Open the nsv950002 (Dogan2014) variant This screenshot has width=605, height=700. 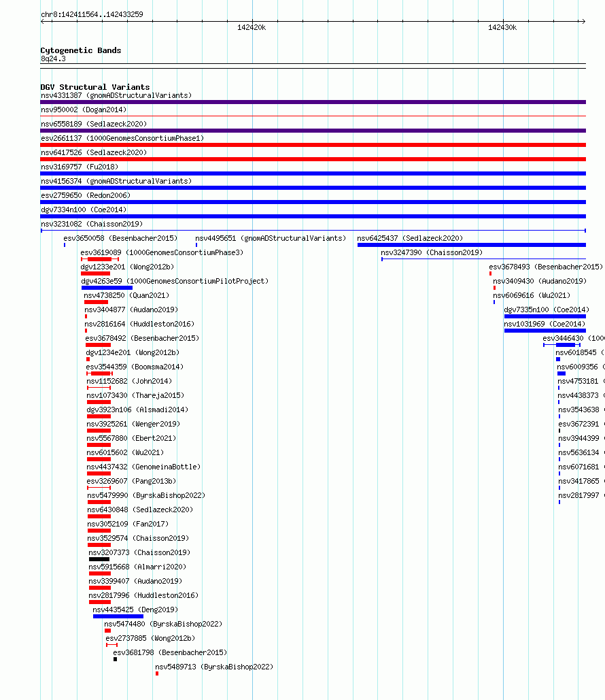[x=84, y=110]
